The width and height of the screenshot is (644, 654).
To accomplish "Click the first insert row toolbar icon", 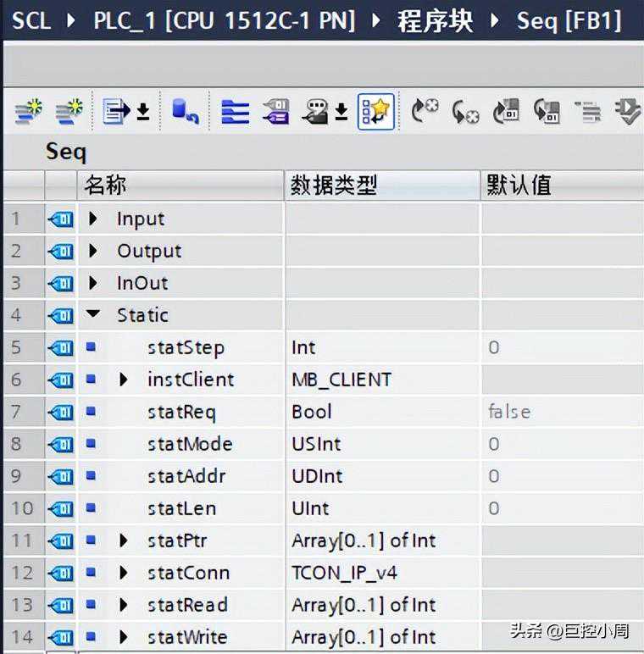I will (27, 111).
